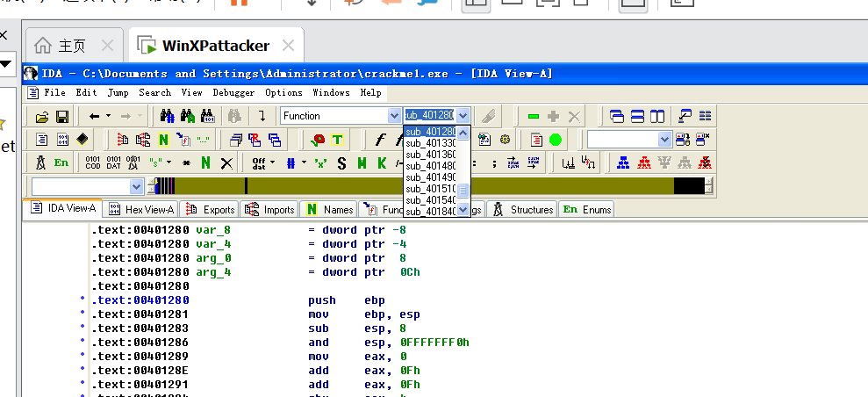
Task: Click the green circle toolbar icon
Action: [x=556, y=140]
